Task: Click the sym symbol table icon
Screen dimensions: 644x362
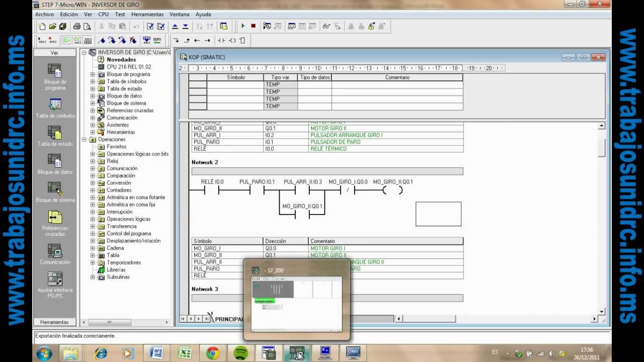Action: coord(157,40)
